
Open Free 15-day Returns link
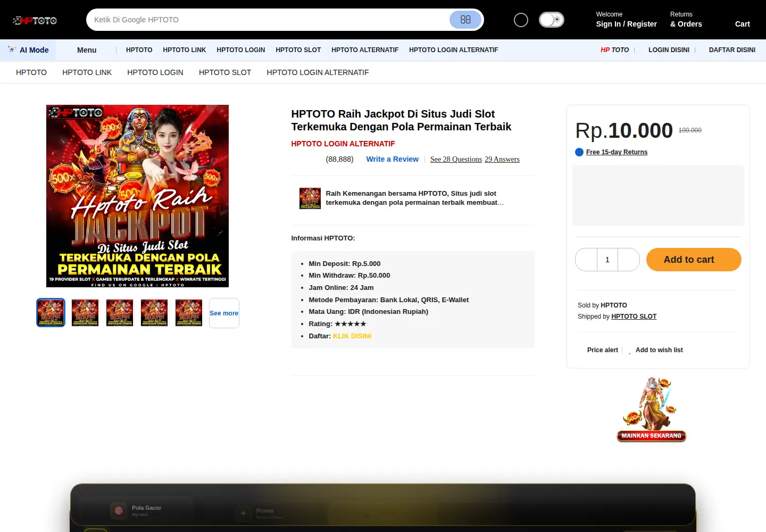pos(617,152)
